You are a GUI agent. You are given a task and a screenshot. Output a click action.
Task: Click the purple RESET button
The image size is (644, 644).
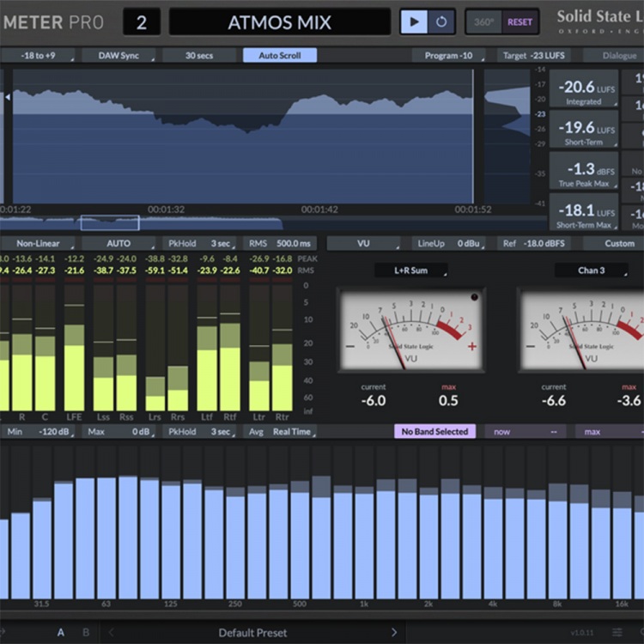pyautogui.click(x=519, y=22)
